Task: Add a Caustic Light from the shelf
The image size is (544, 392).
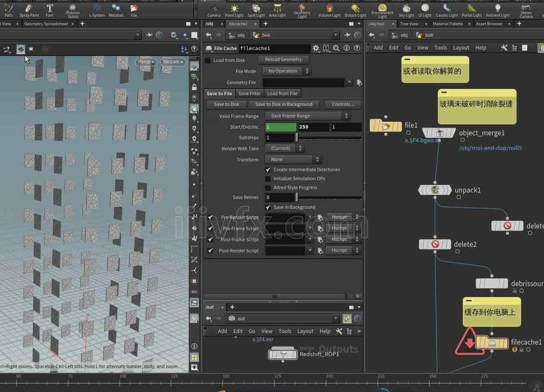Action: [447, 10]
